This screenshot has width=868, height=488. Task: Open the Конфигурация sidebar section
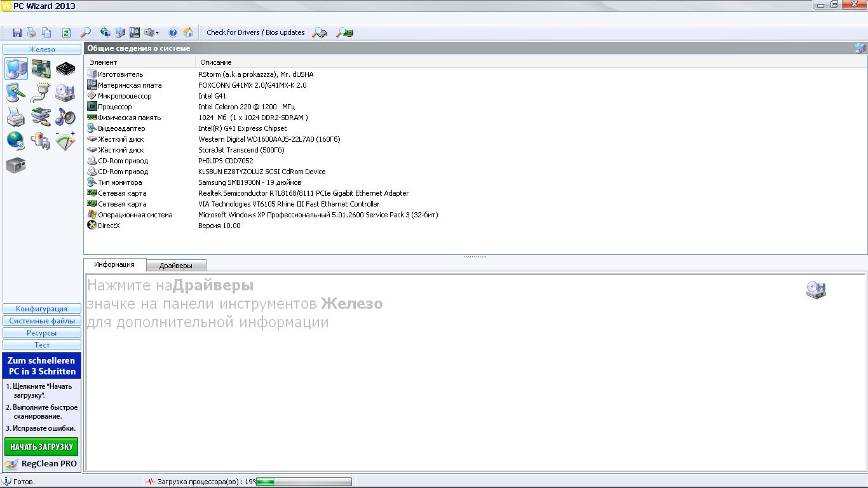42,309
